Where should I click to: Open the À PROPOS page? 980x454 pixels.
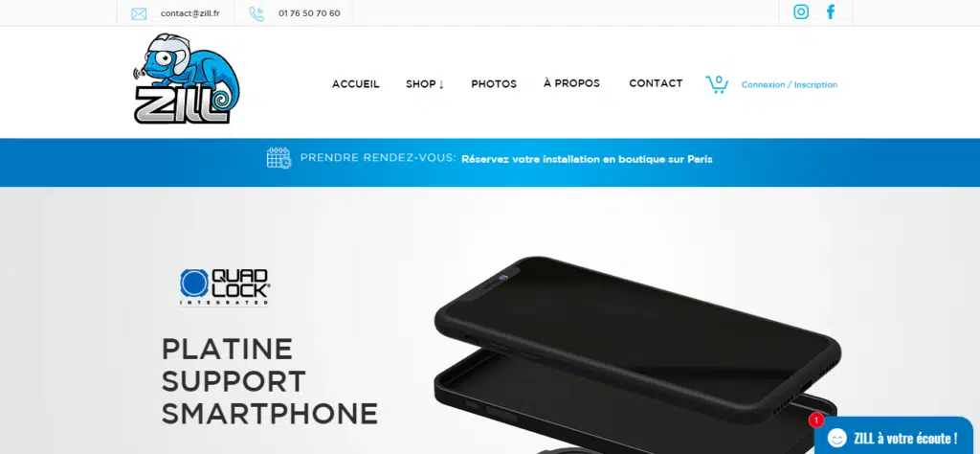pyautogui.click(x=571, y=83)
